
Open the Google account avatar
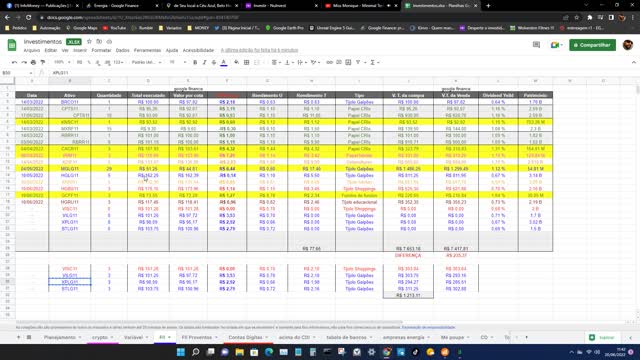point(628,45)
